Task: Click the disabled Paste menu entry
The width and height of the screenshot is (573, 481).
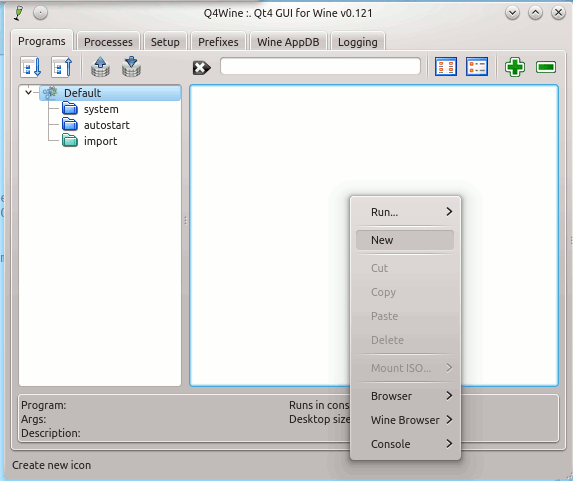Action: (405, 316)
